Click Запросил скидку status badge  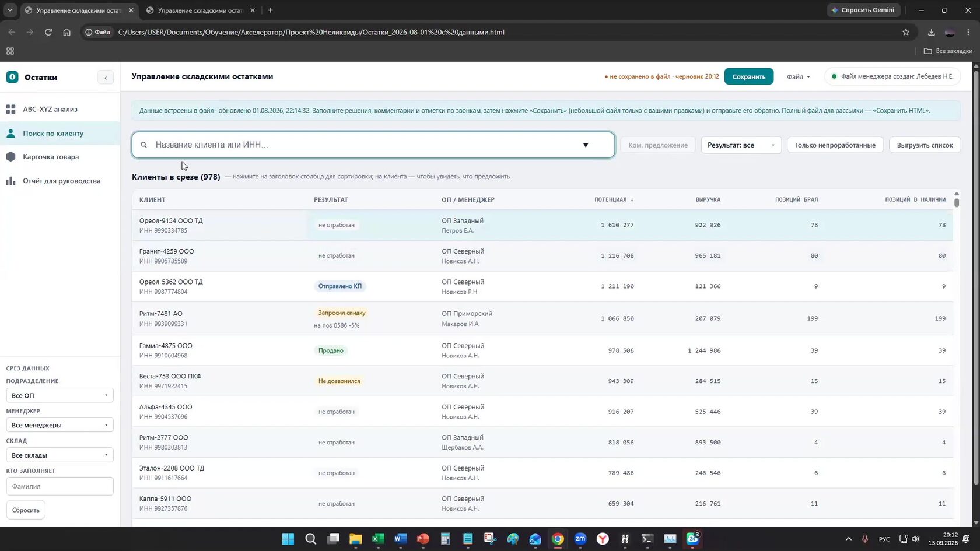(x=342, y=313)
